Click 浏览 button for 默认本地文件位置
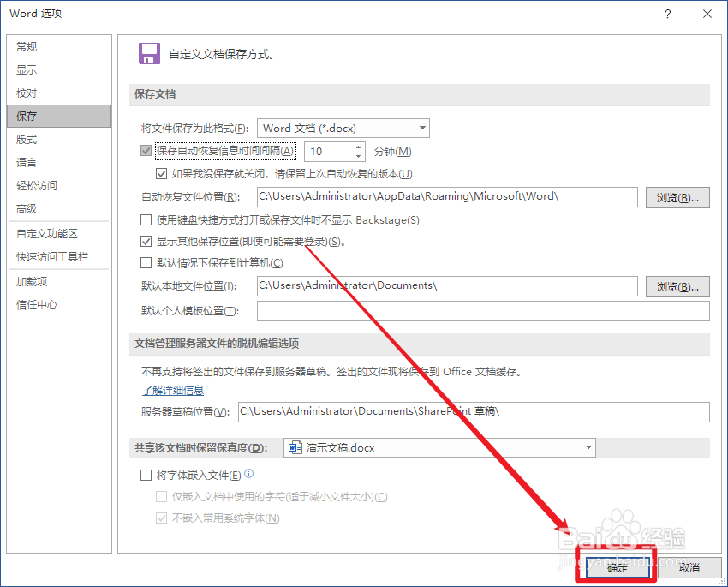 677,287
